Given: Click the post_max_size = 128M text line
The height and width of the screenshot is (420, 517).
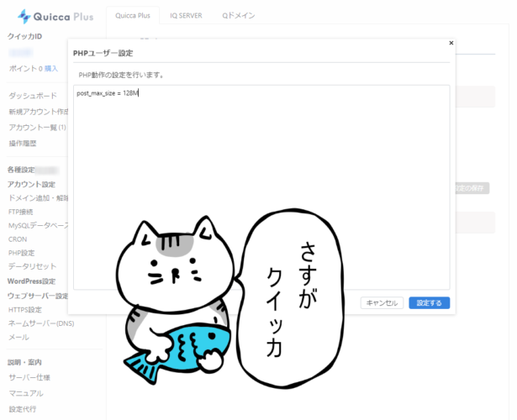Looking at the screenshot, I should [107, 93].
